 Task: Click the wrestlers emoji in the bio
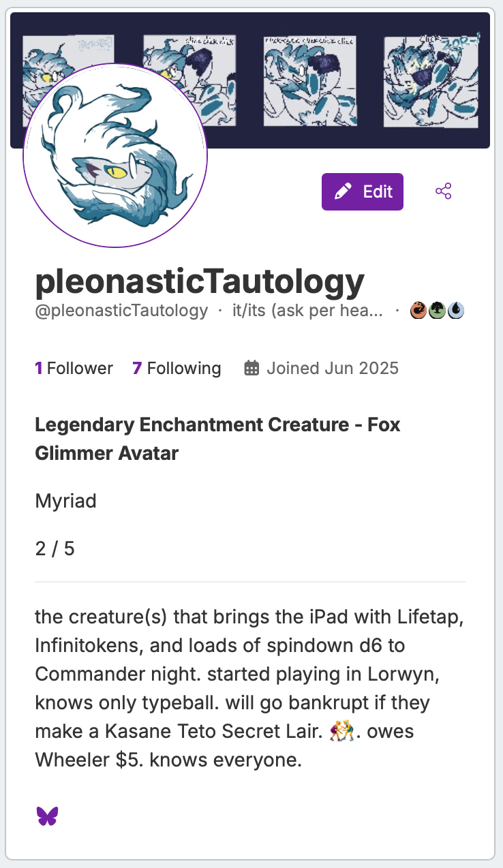(x=343, y=732)
